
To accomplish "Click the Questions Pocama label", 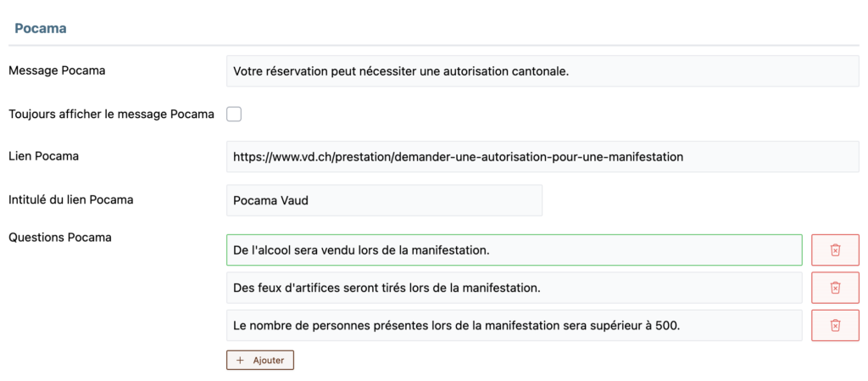I will point(60,238).
